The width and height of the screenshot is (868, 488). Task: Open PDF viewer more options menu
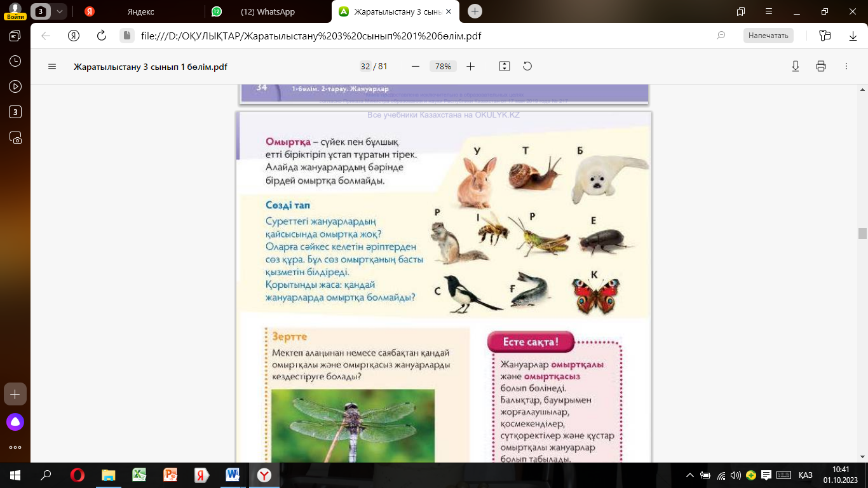click(x=846, y=67)
